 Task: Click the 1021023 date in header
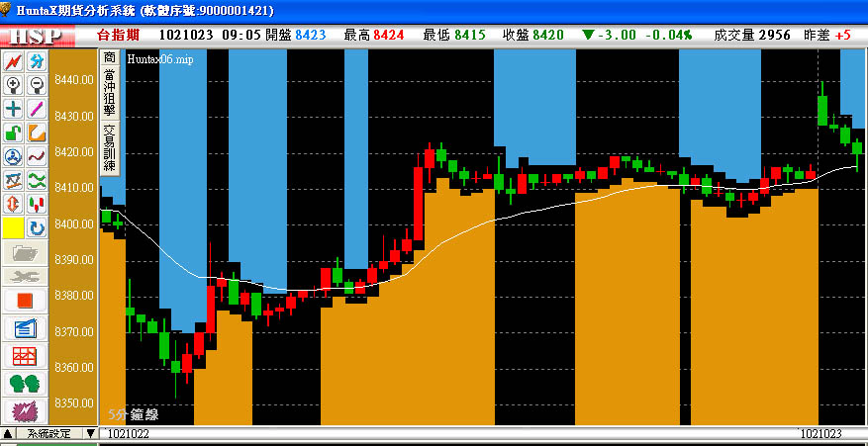click(x=186, y=35)
